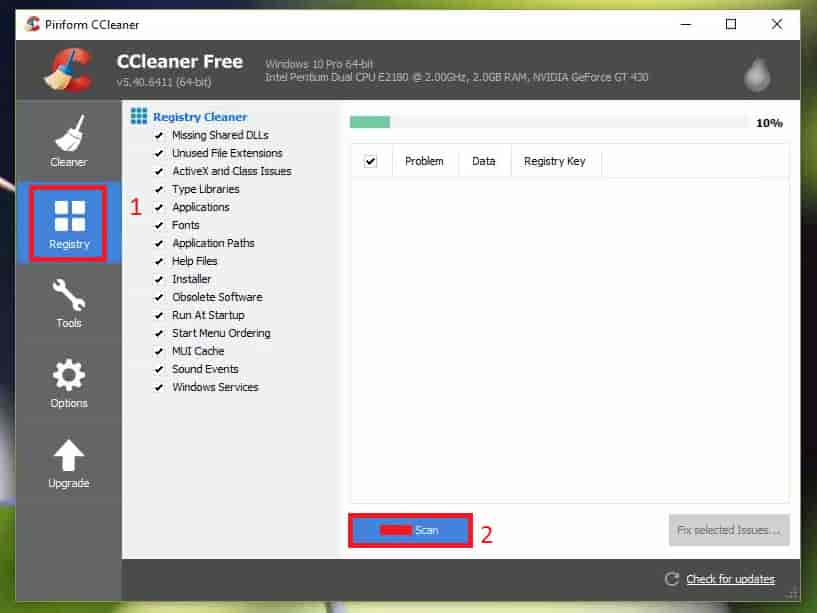Click the Windows 10 Pro 64-bit system info
This screenshot has height=613, width=817.
click(319, 64)
